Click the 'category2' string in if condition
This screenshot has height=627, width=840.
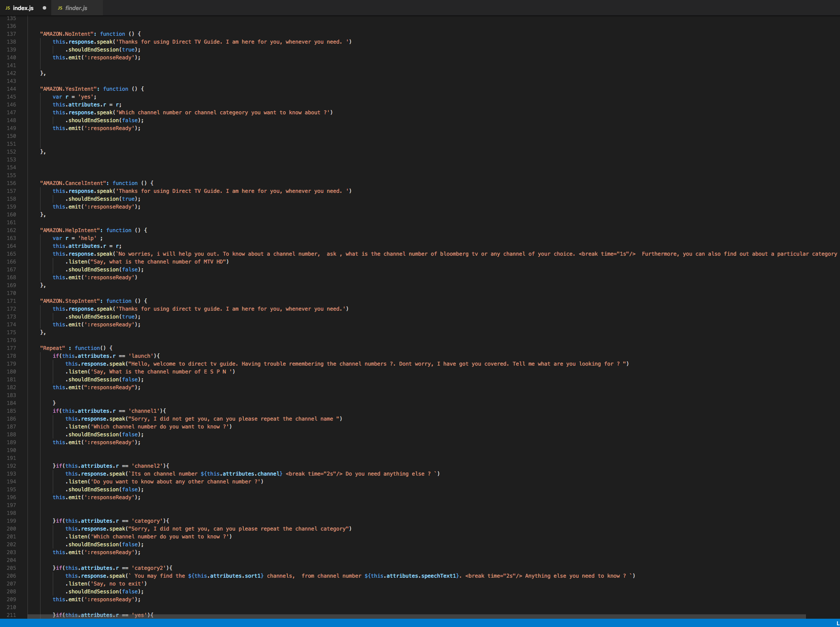point(149,568)
